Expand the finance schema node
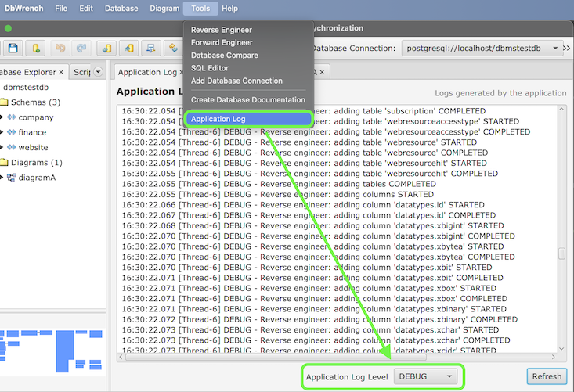Viewport: 574px width, 392px height. pos(2,132)
